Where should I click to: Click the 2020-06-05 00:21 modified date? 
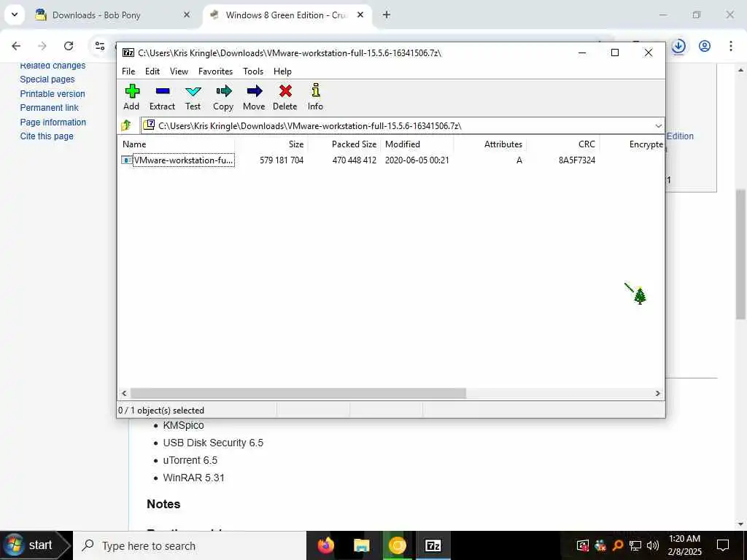point(417,160)
